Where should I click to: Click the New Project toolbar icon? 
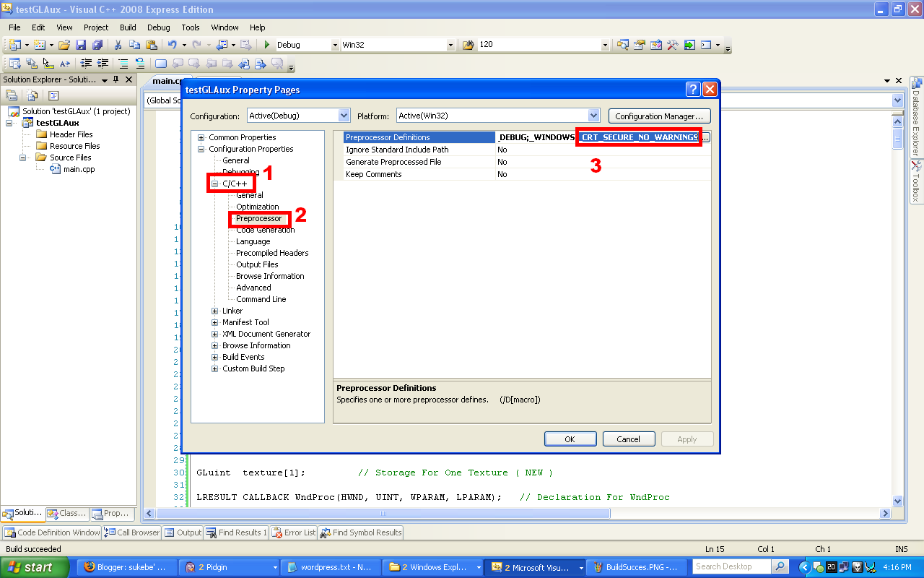pyautogui.click(x=15, y=45)
